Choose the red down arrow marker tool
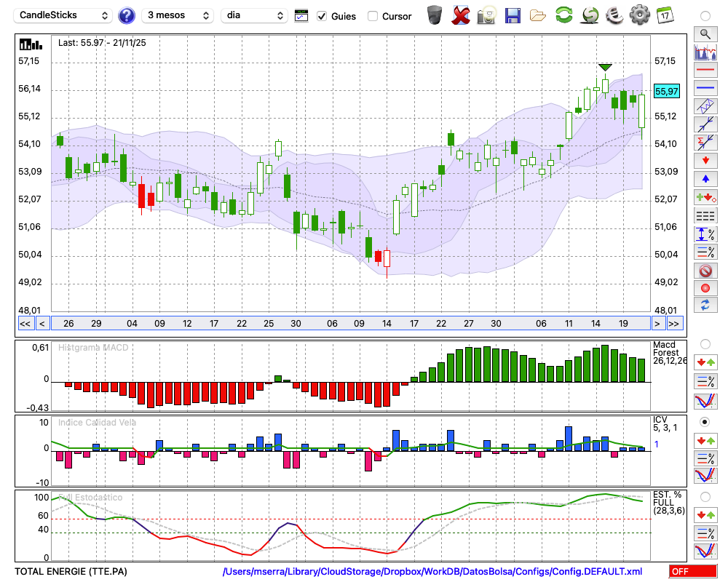This screenshot has width=728, height=582. (705, 160)
